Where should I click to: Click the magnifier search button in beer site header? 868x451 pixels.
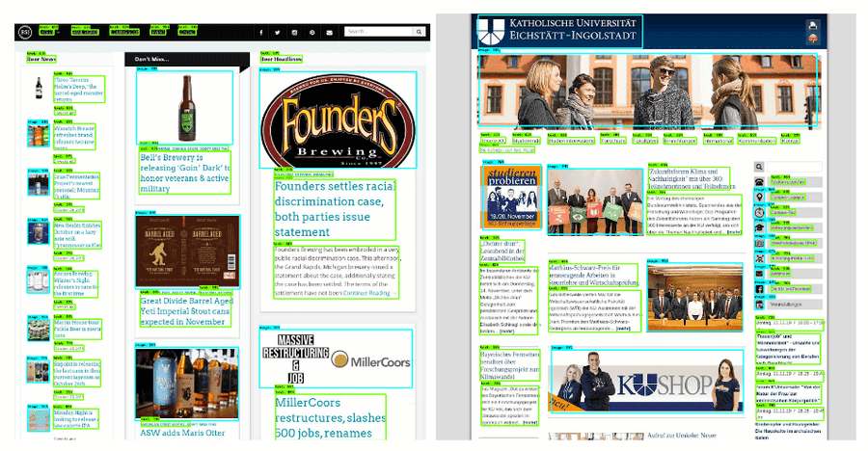click(x=420, y=32)
